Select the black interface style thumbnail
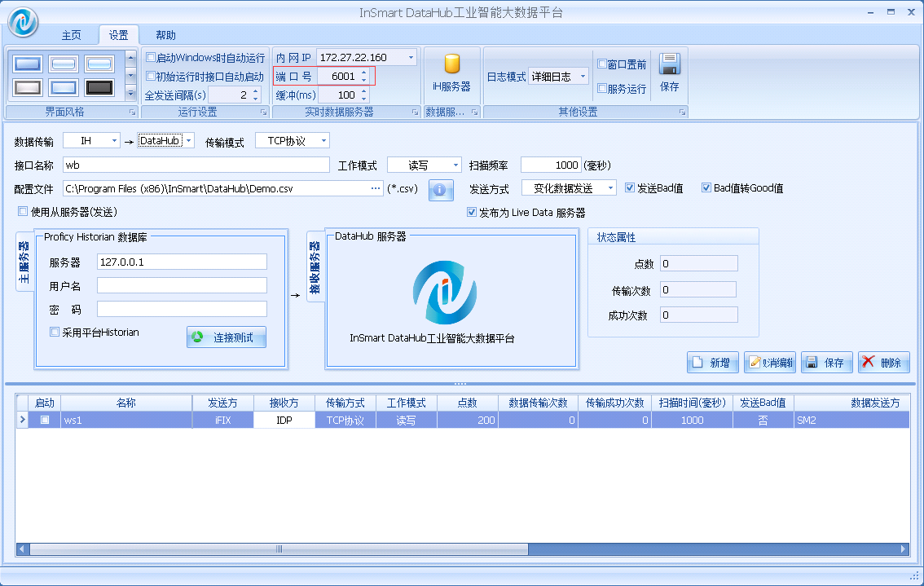 click(x=99, y=88)
